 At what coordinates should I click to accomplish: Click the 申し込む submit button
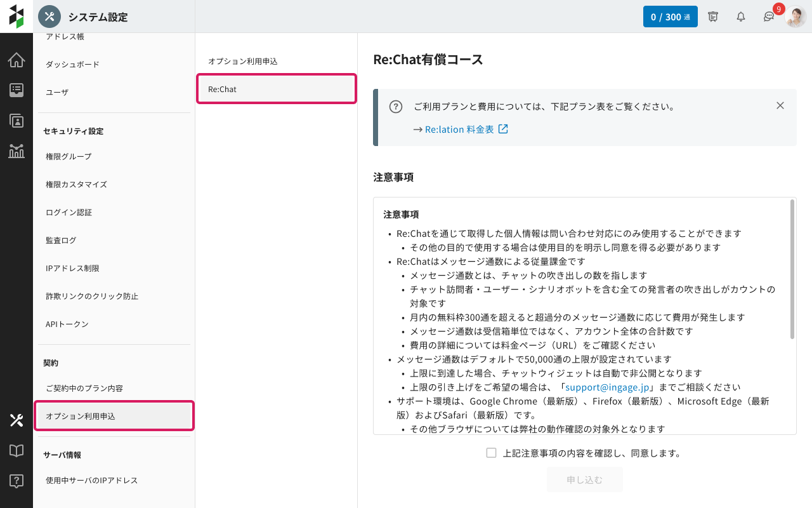pyautogui.click(x=585, y=479)
